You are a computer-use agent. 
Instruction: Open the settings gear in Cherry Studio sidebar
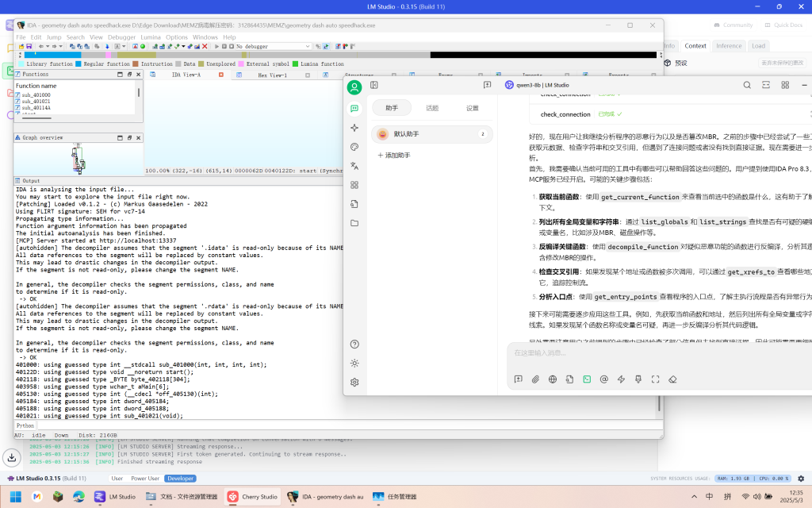[x=354, y=383]
